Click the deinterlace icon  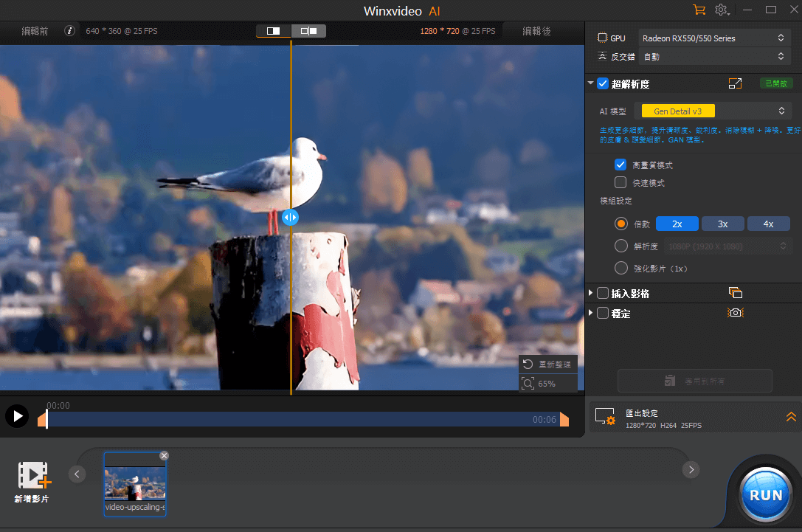pyautogui.click(x=603, y=56)
